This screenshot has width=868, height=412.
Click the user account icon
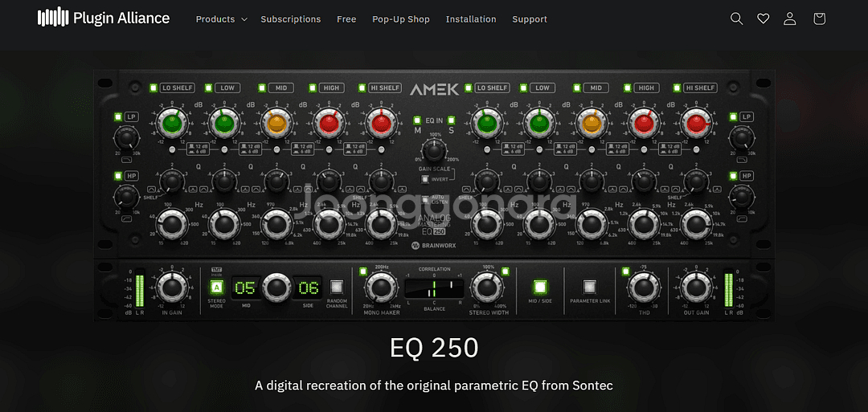pyautogui.click(x=790, y=18)
